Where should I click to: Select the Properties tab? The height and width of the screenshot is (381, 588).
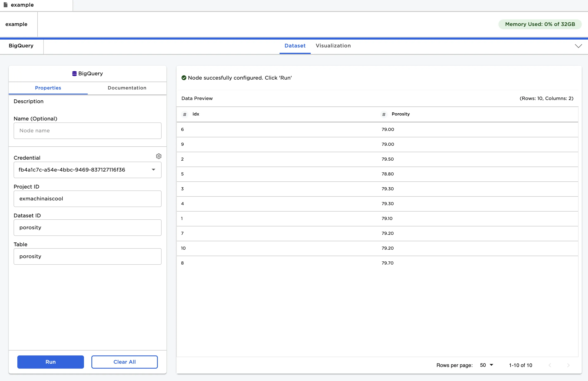coord(48,88)
